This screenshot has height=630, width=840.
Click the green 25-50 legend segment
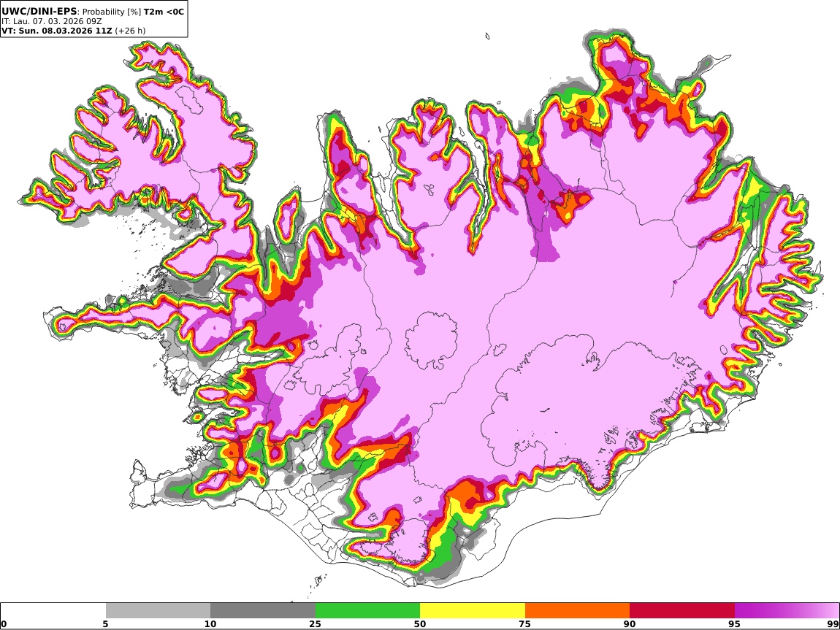pos(367,610)
